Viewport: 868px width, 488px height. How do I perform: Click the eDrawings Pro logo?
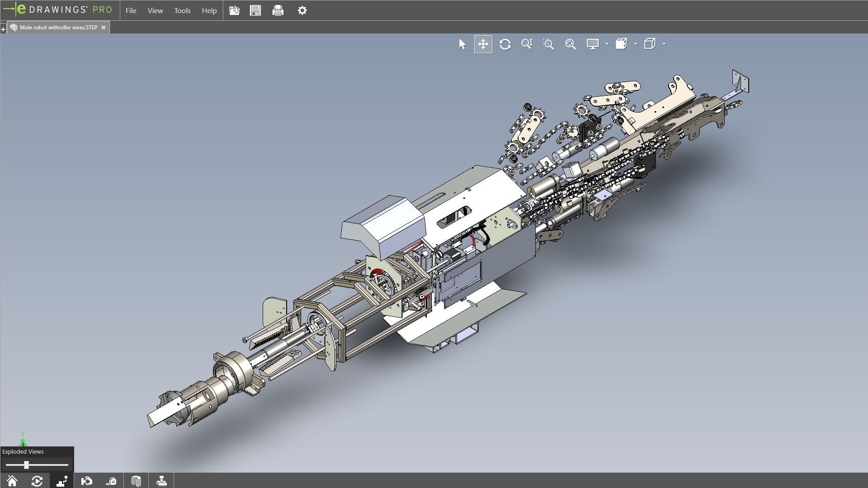(x=58, y=10)
